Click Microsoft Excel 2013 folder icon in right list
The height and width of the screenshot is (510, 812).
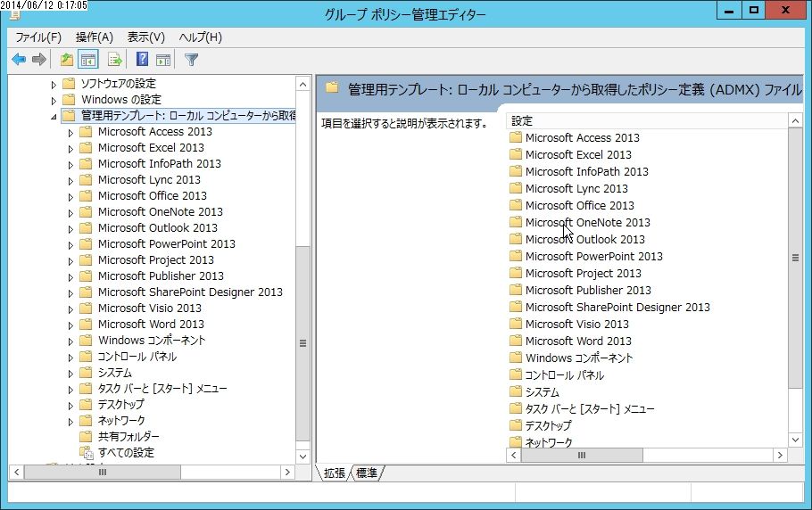pos(515,154)
